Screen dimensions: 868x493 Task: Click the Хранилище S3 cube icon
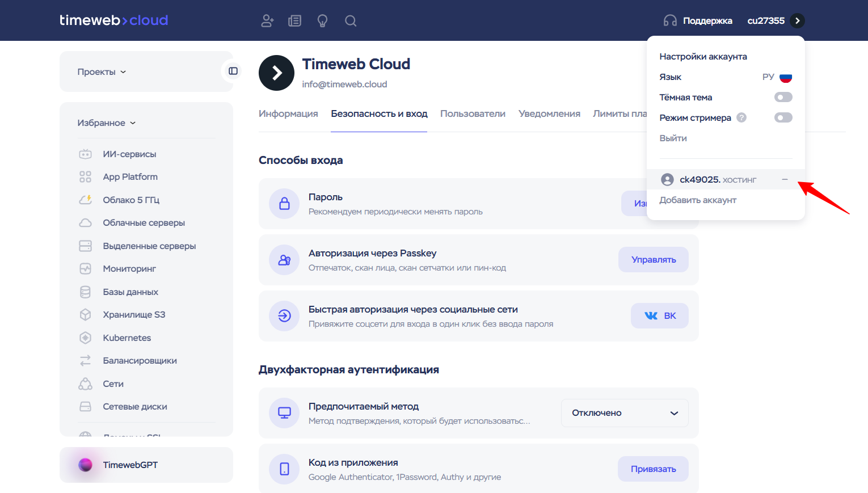pyautogui.click(x=85, y=315)
